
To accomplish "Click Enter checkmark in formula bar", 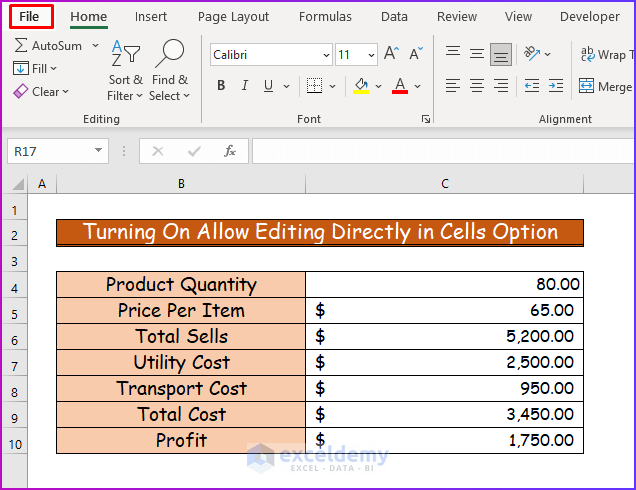I will [194, 151].
